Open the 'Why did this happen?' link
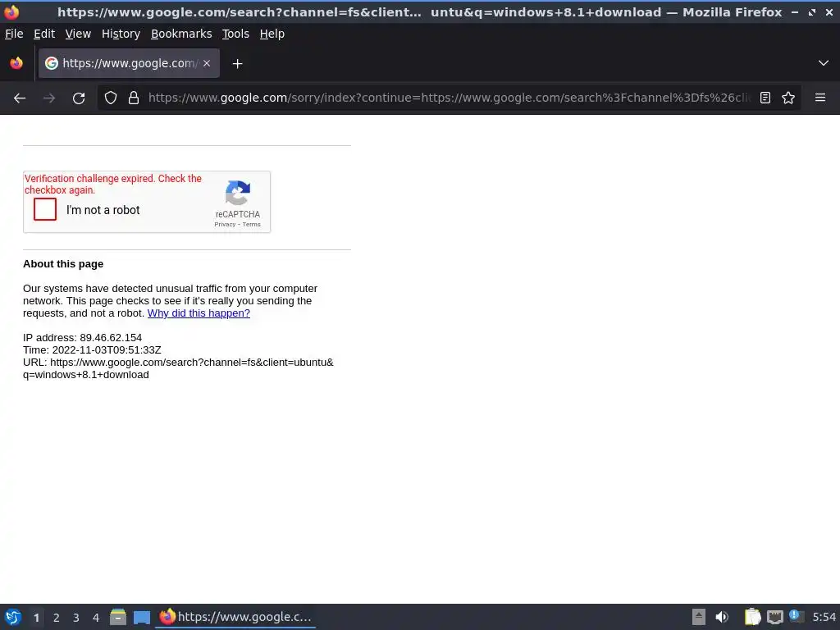Image resolution: width=840 pixels, height=630 pixels. click(199, 313)
